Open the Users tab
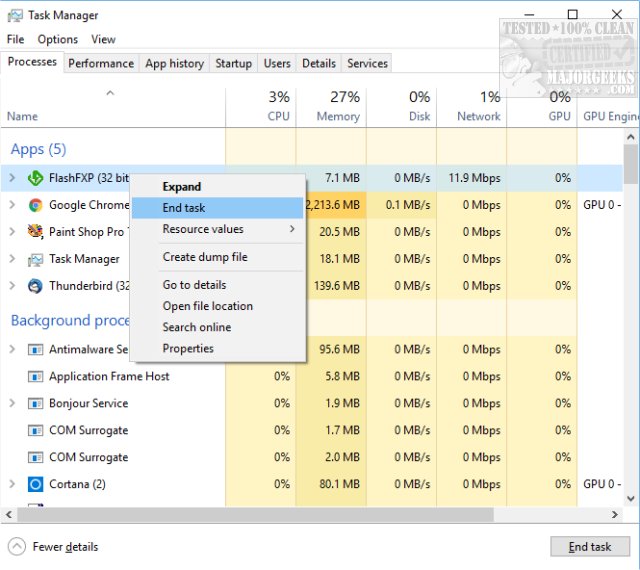Image resolution: width=640 pixels, height=570 pixels. point(277,64)
